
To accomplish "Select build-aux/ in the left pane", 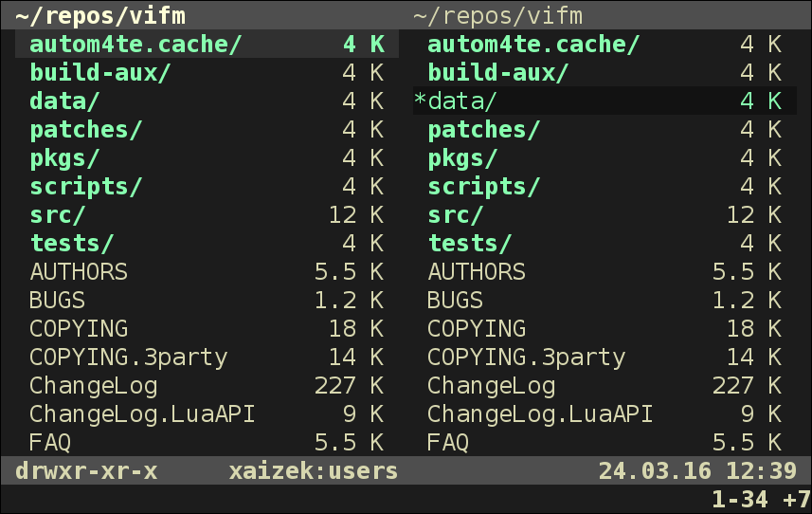I will pyautogui.click(x=208, y=72).
